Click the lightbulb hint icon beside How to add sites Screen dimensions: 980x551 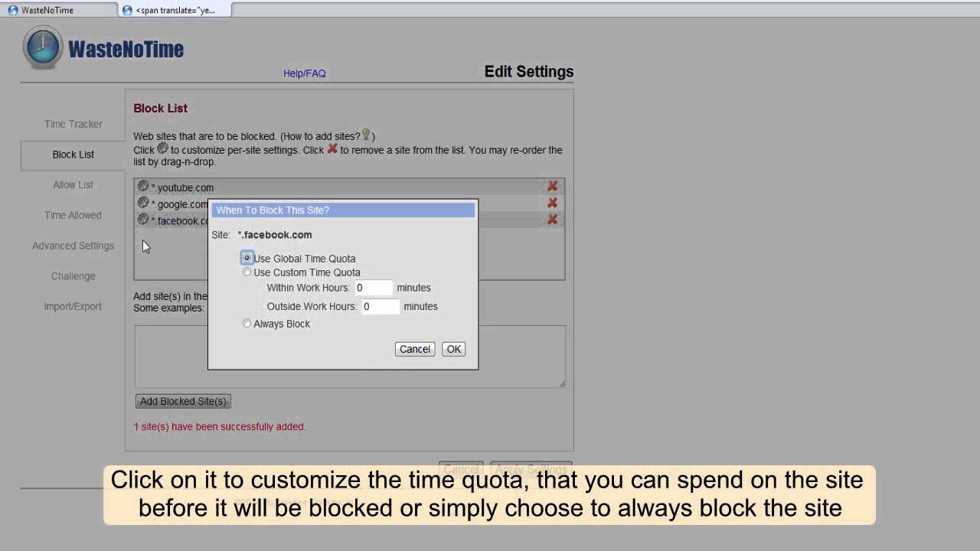366,135
